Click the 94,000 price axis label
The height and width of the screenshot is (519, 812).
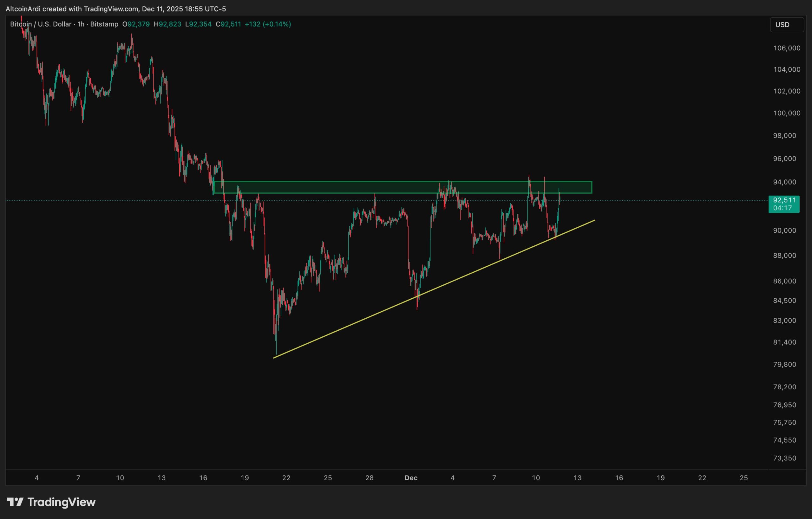pos(784,182)
